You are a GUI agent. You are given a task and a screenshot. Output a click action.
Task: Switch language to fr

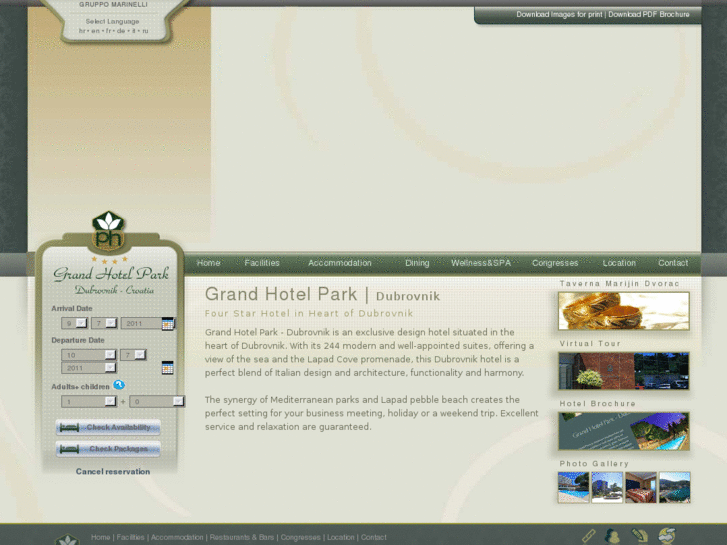pyautogui.click(x=108, y=31)
